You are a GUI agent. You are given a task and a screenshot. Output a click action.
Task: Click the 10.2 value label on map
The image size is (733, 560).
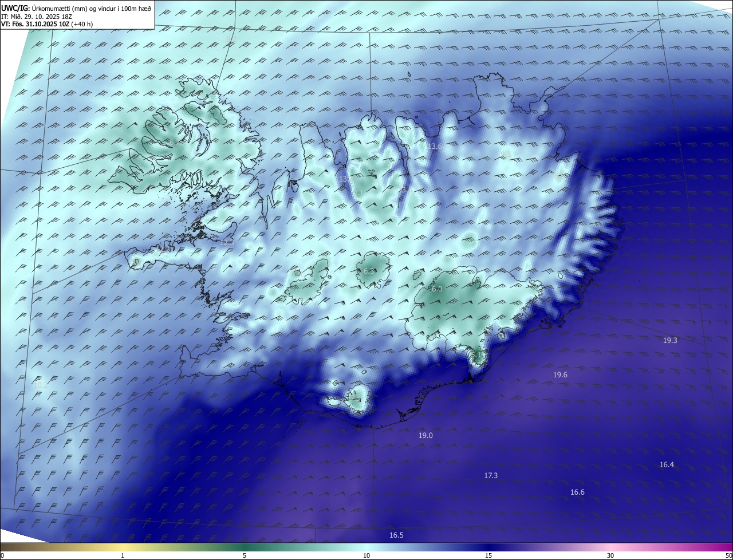coord(41,385)
